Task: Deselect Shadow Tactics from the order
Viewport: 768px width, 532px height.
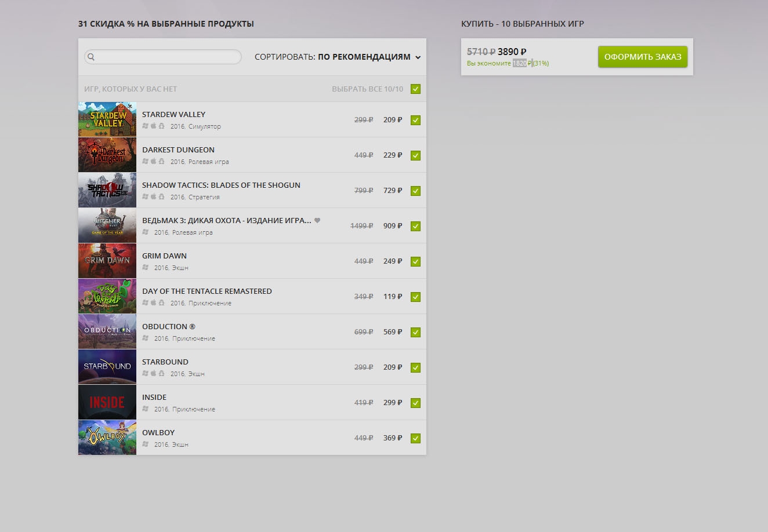Action: click(x=415, y=191)
